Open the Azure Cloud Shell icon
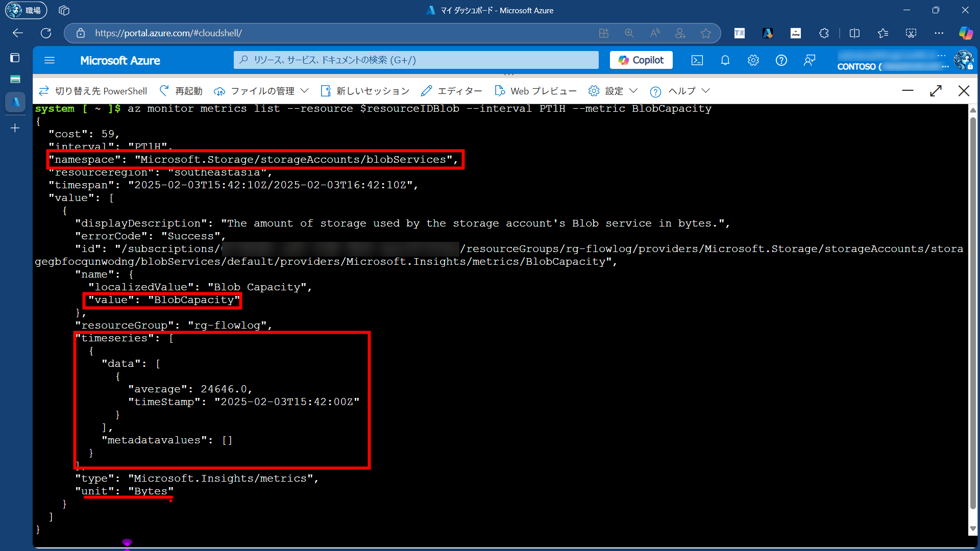This screenshot has height=551, width=980. pos(697,60)
